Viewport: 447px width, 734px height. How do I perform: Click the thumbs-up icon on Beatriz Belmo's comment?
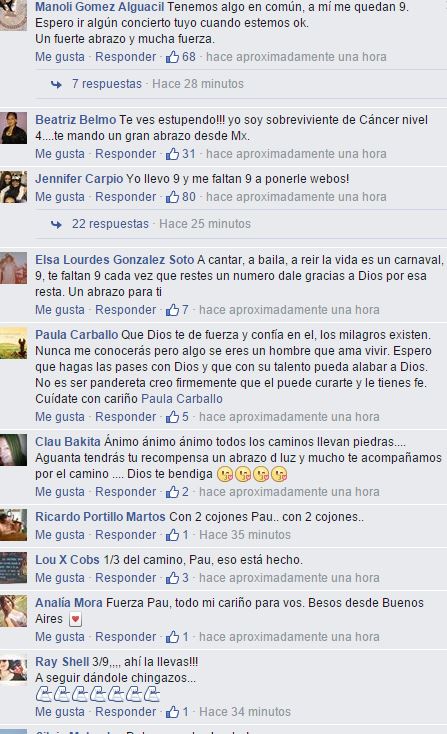point(172,154)
